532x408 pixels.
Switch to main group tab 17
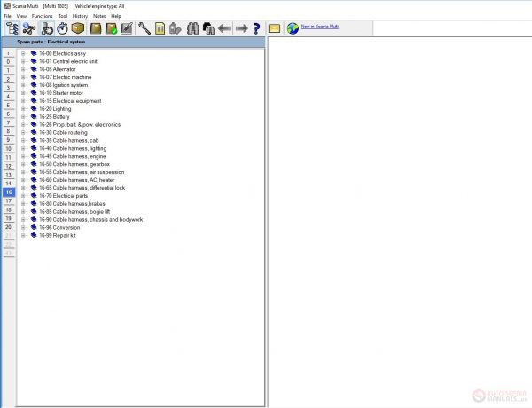pyautogui.click(x=9, y=201)
